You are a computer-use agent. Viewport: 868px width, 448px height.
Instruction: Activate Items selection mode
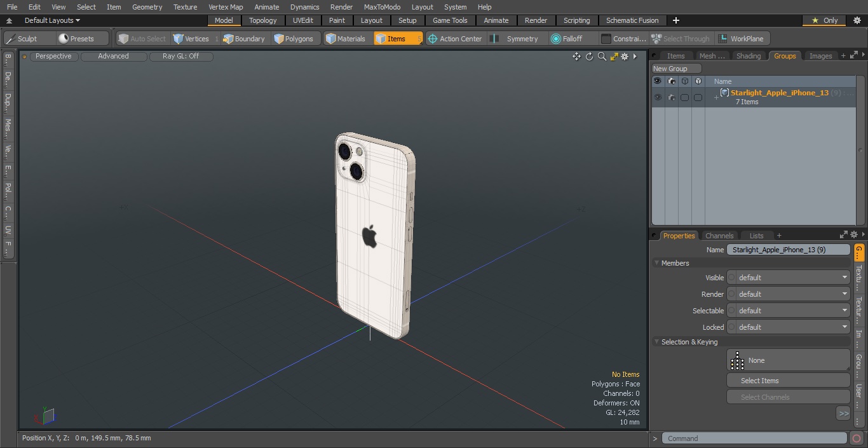coord(398,39)
